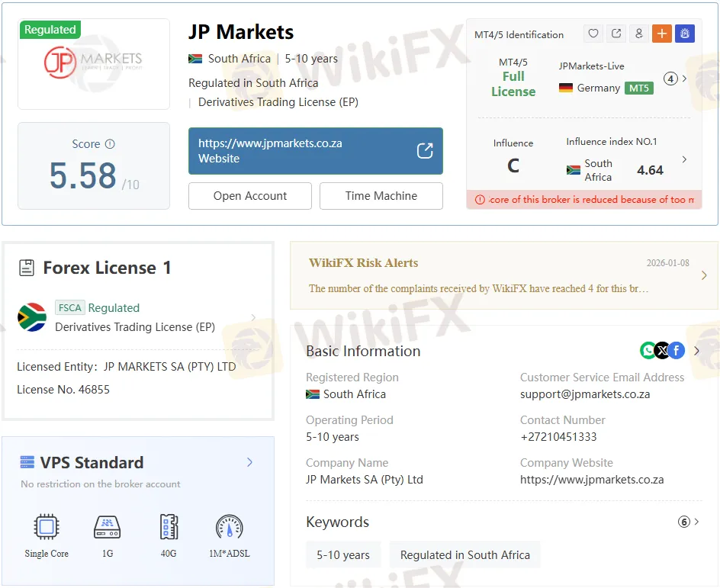Click the JP Markets logo thumbnail
720x588 pixels.
point(94,64)
